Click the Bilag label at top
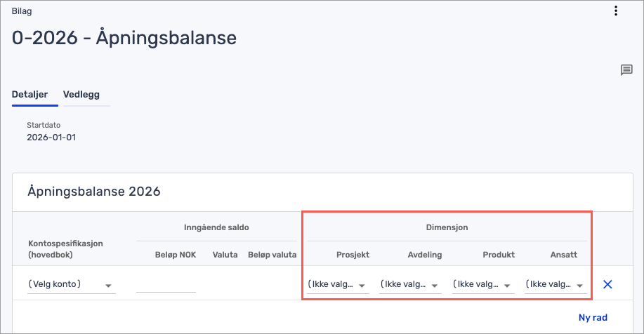This screenshot has width=644, height=334. [22, 11]
